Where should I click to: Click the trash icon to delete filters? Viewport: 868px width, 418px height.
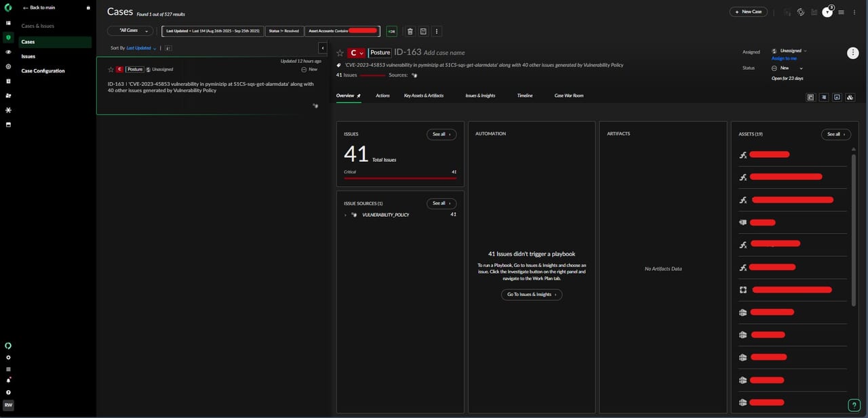[410, 31]
